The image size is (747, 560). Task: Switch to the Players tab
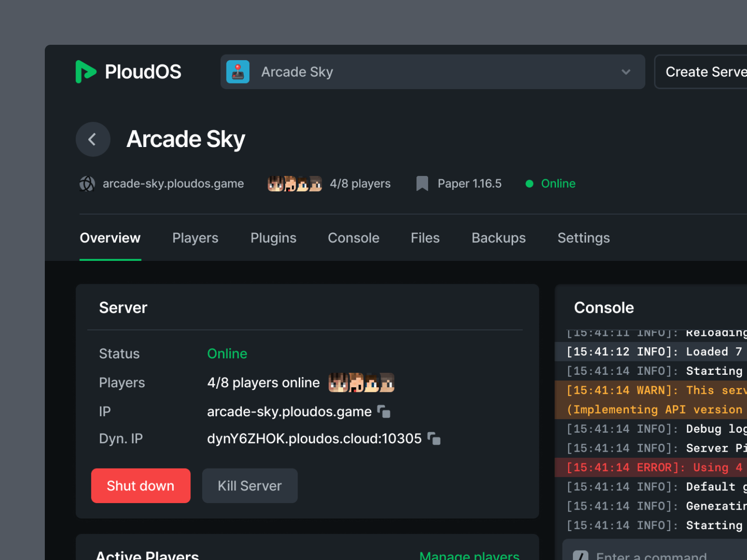point(195,238)
